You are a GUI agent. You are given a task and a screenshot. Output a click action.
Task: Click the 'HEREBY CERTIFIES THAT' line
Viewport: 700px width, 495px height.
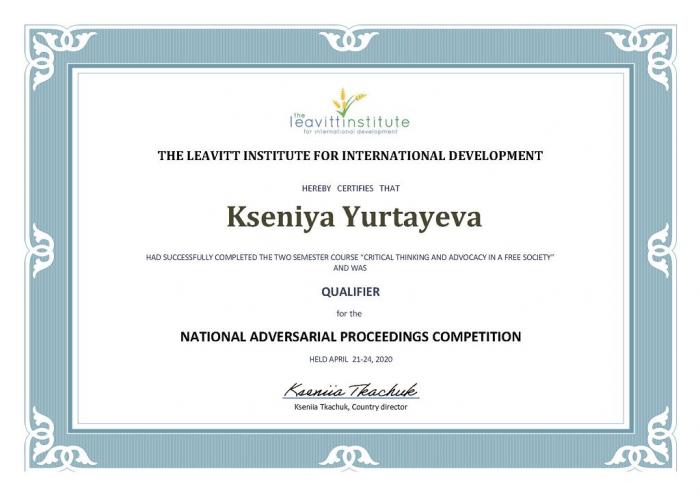point(350,188)
